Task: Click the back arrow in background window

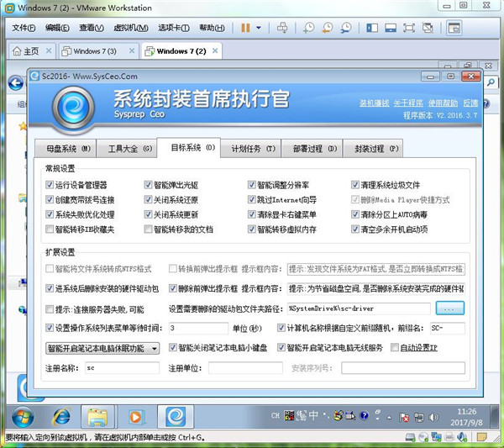Action: pyautogui.click(x=16, y=83)
